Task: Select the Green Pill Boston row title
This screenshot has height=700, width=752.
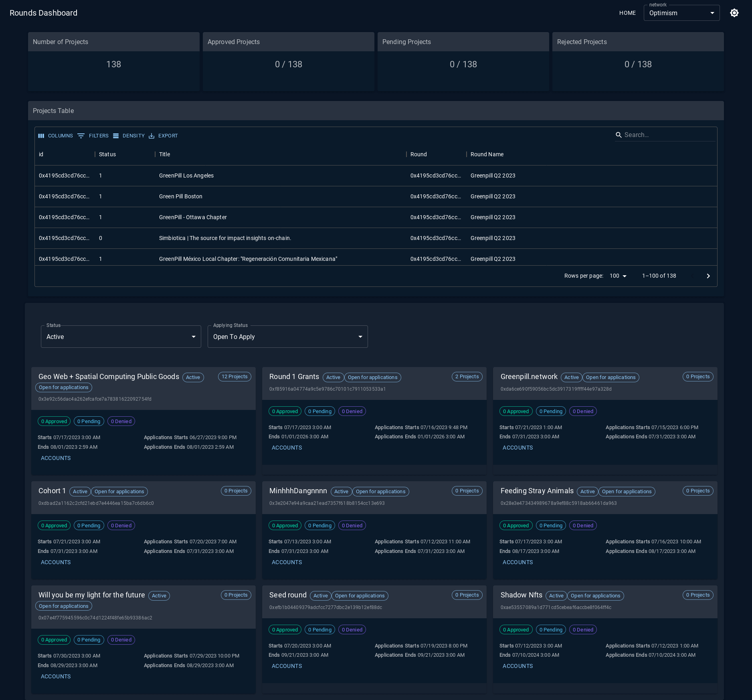Action: pyautogui.click(x=181, y=196)
